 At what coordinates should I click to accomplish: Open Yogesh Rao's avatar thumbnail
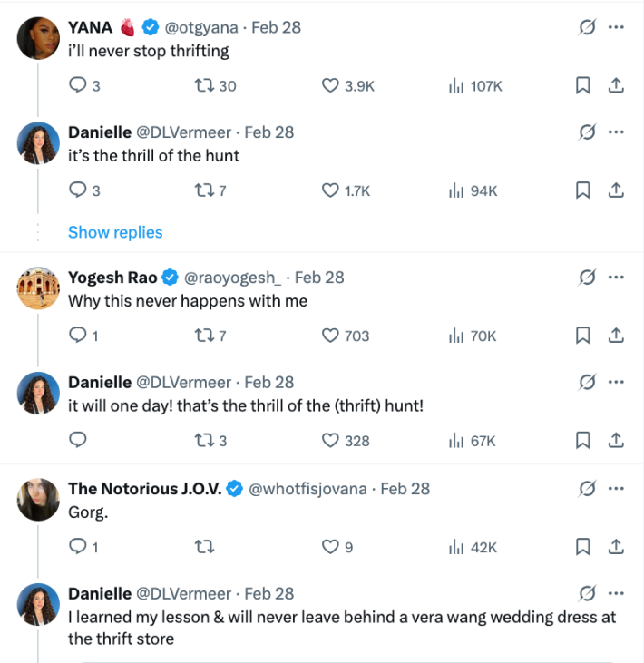coord(39,288)
